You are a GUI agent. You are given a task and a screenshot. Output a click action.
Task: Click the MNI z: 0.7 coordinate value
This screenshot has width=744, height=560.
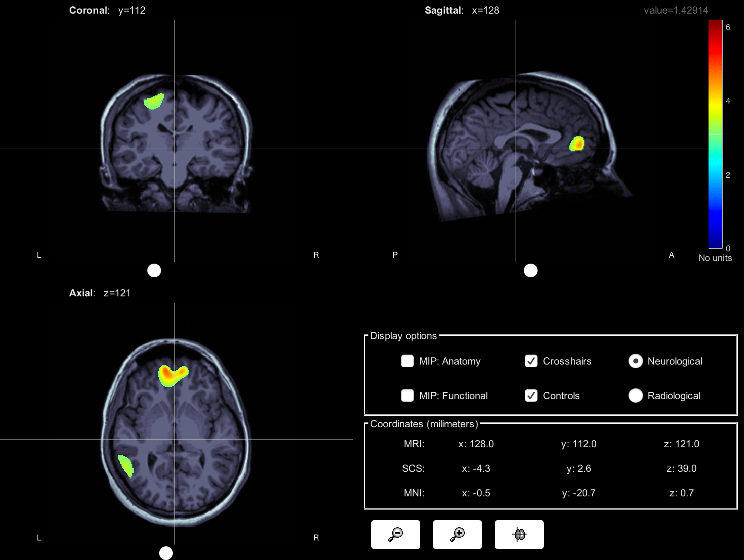coord(681,493)
